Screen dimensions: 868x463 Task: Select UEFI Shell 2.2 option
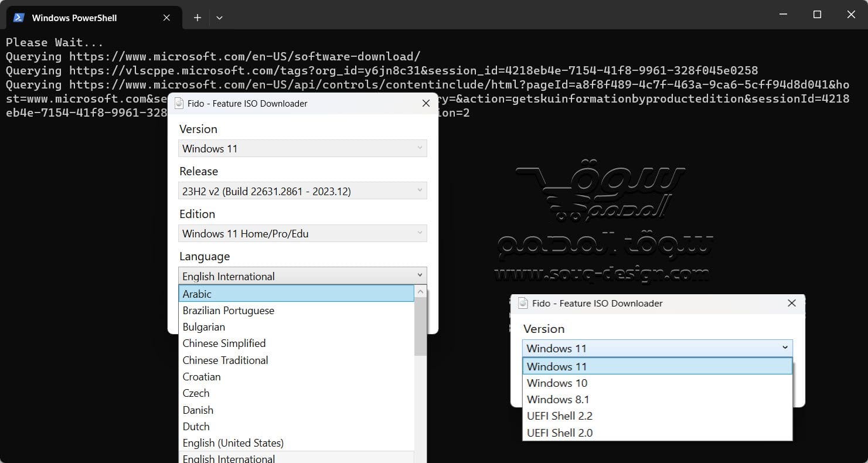[x=657, y=416]
